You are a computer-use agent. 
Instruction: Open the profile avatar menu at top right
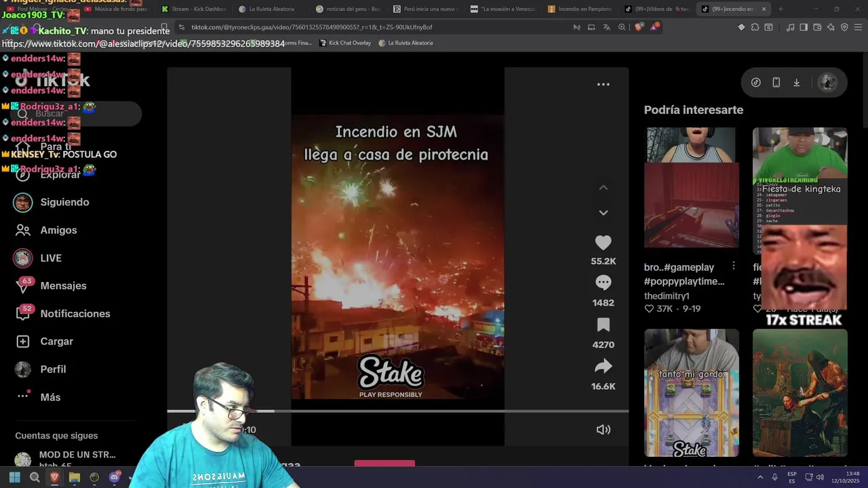[x=827, y=83]
